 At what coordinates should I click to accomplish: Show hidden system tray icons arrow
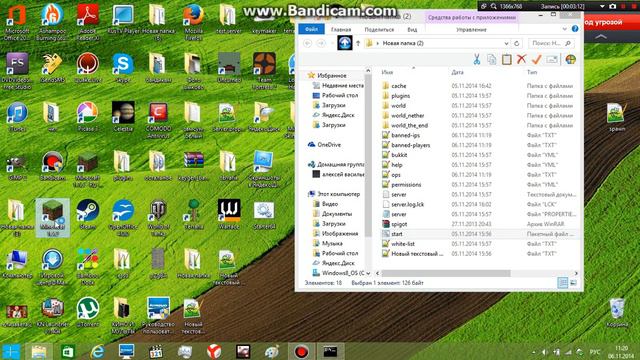pos(533,352)
